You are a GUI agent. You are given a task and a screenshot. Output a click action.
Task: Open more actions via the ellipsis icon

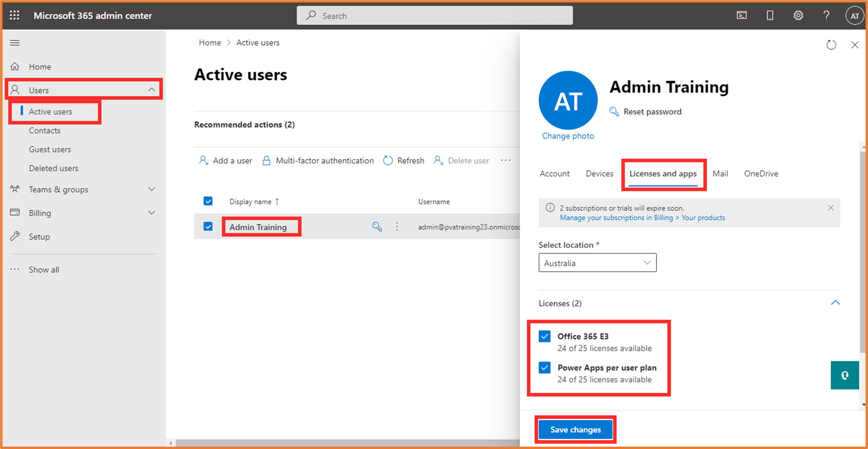click(506, 161)
